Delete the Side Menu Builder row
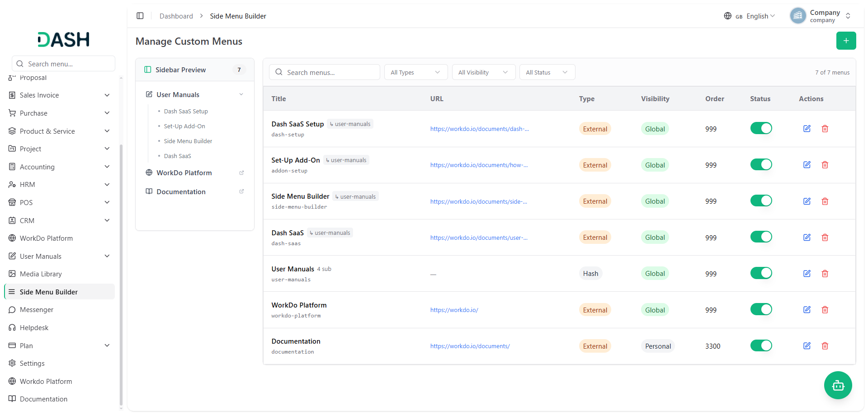 pyautogui.click(x=825, y=201)
